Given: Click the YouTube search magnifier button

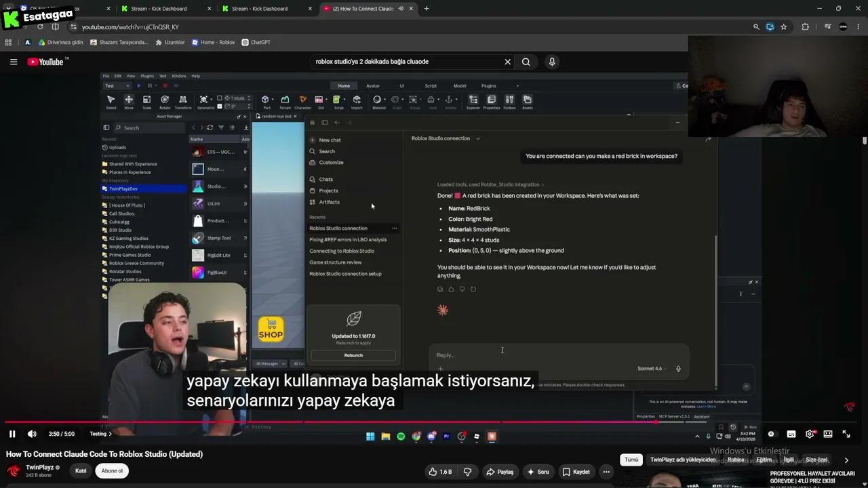Looking at the screenshot, I should pos(526,62).
